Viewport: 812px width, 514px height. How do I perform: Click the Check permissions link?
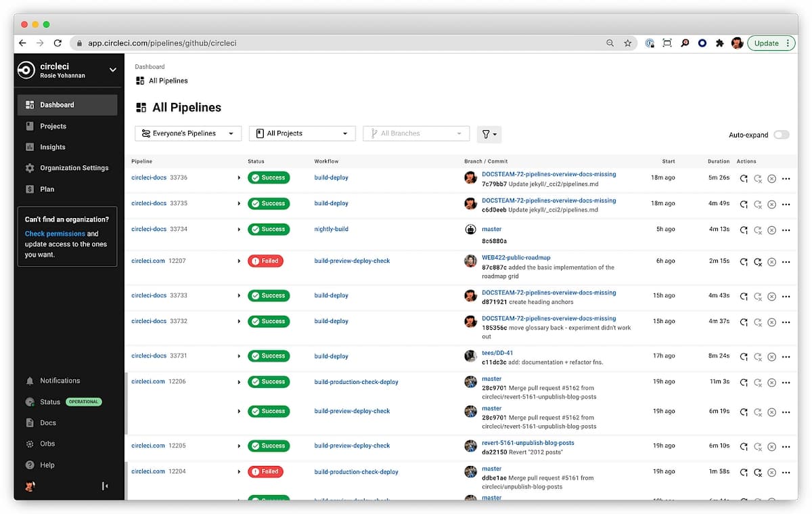pos(55,234)
